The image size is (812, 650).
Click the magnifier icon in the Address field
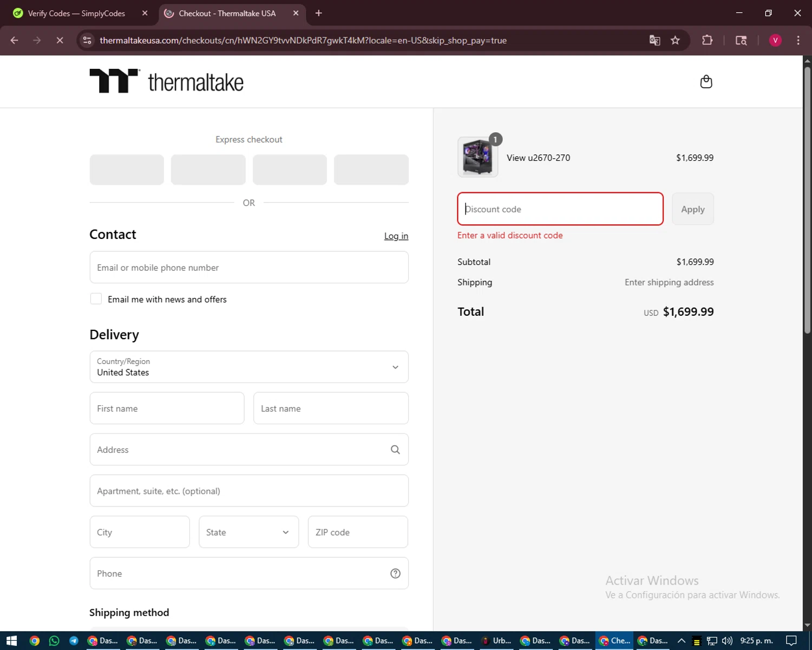click(x=395, y=450)
